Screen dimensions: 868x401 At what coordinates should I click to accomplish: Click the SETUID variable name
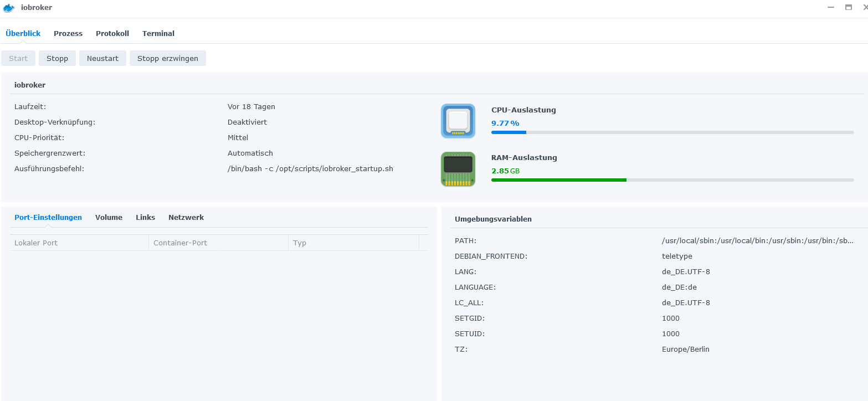[470, 333]
